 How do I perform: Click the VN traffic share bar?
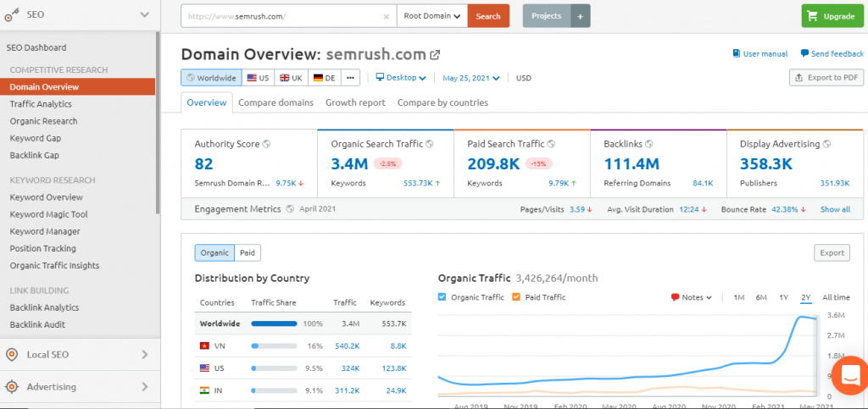[x=274, y=346]
